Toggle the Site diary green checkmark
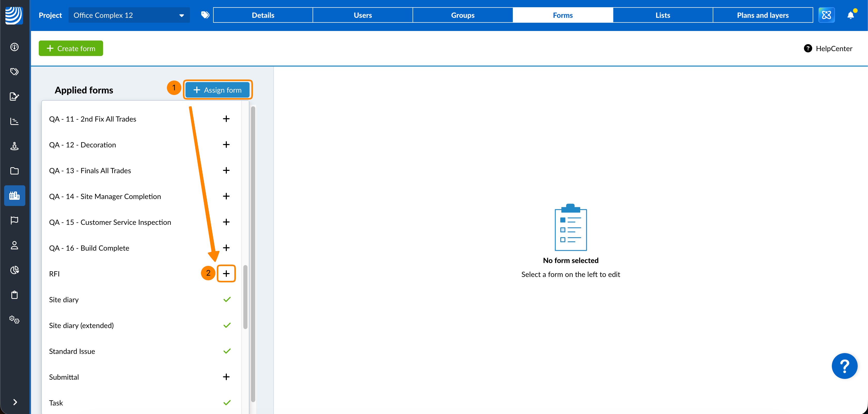This screenshot has width=868, height=414. (x=227, y=299)
